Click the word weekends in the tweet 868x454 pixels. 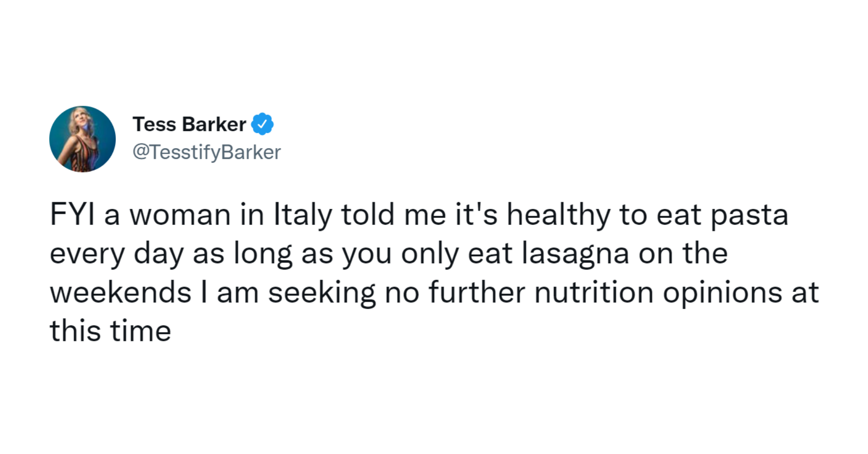tap(120, 292)
